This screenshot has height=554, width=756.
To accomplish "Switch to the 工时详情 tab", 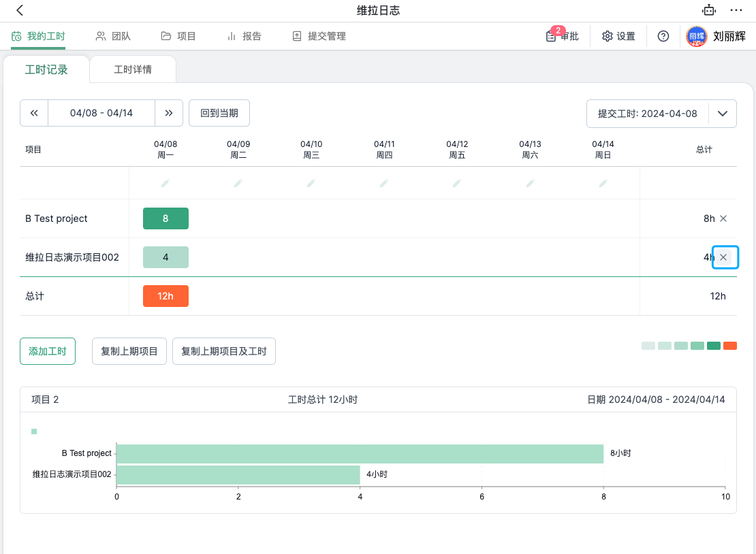I will pyautogui.click(x=133, y=69).
